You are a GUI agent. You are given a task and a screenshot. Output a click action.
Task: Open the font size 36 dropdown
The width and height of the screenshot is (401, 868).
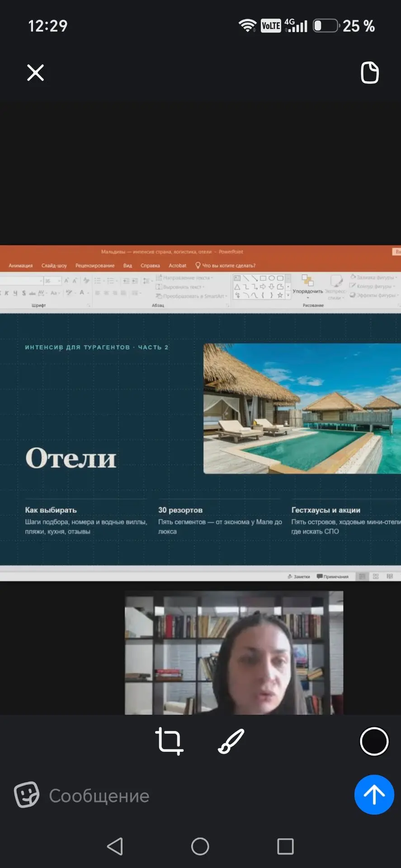[59, 281]
